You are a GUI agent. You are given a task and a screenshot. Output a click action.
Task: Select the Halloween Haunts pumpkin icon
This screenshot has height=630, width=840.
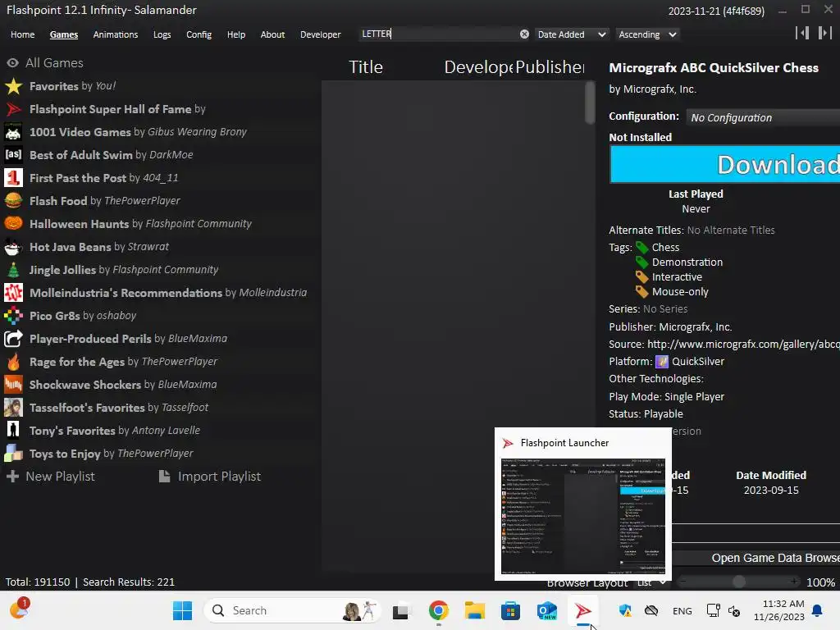pos(13,224)
